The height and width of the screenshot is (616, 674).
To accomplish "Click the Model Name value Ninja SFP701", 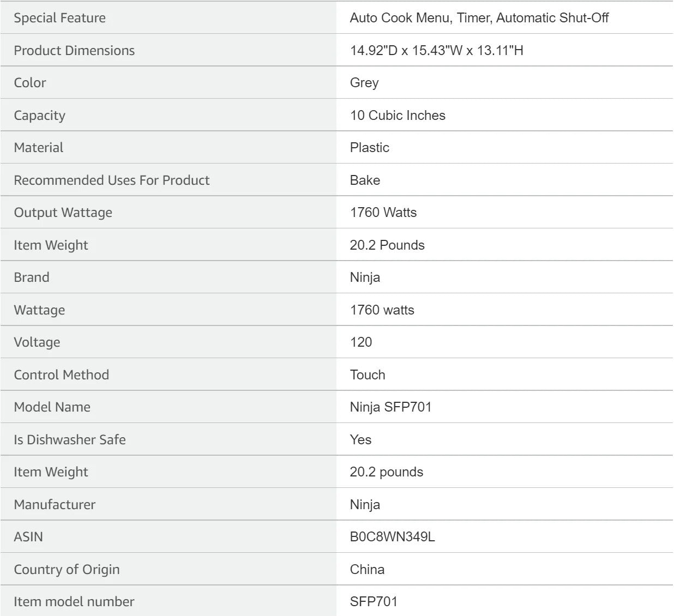I will click(390, 407).
